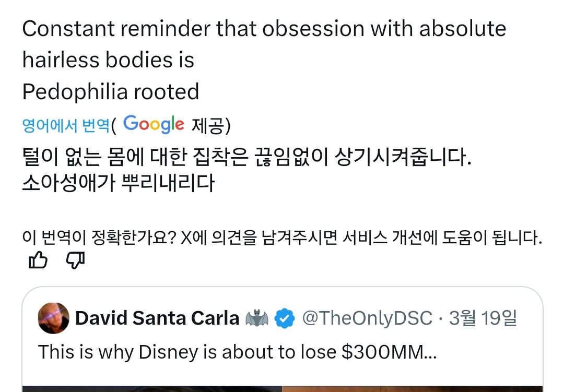This screenshot has height=392, width=564.
Task: Click the 'Constant reminder that obsession' text line
Action: (264, 29)
